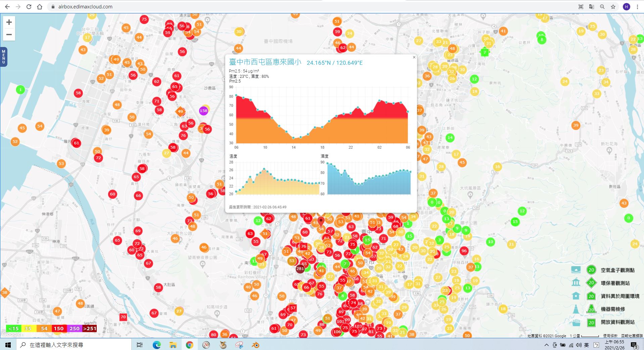Click the green <15 color scale swatch
Image resolution: width=644 pixels, height=350 pixels.
(x=13, y=329)
